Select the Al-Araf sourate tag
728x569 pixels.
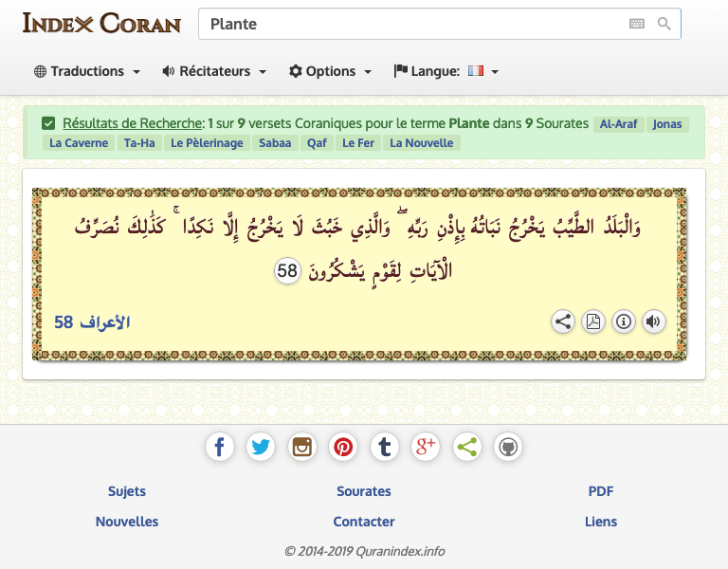[619, 124]
